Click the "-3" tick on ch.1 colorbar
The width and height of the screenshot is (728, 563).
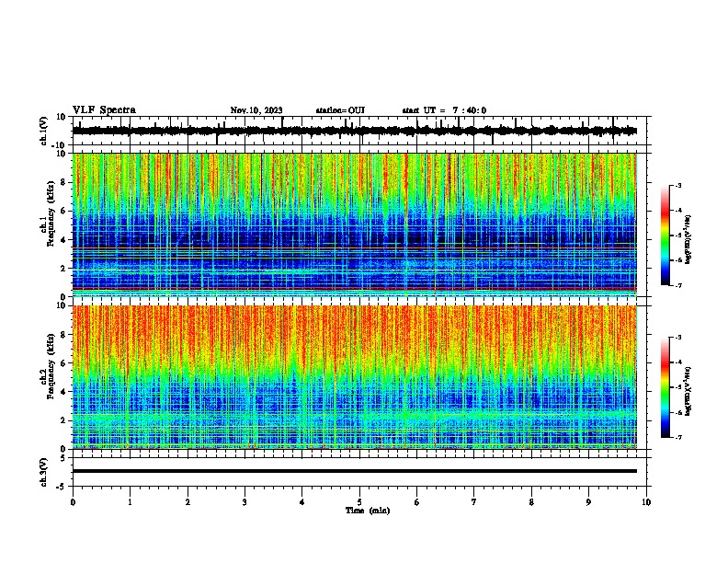[678, 186]
